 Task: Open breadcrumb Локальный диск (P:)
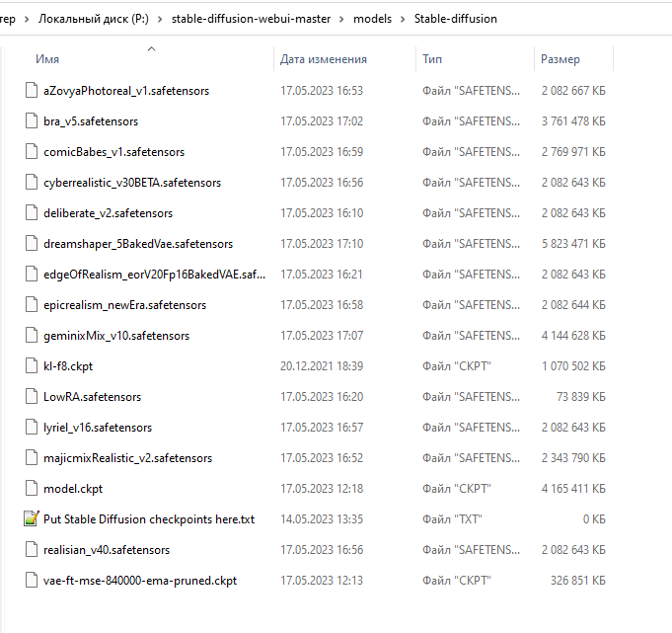(94, 19)
